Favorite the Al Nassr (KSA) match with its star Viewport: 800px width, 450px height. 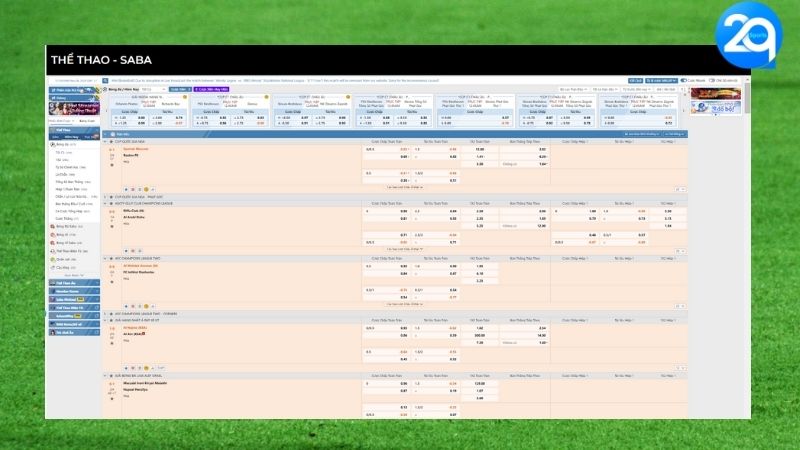point(112,343)
